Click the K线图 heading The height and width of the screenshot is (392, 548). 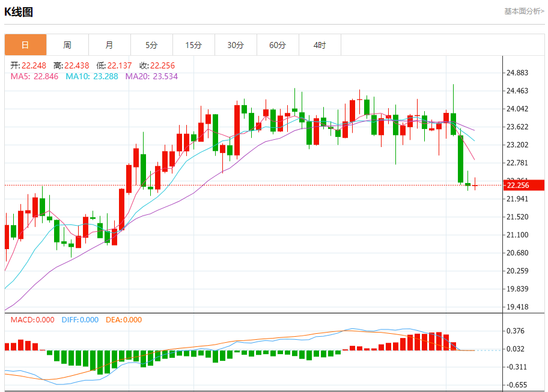point(19,12)
